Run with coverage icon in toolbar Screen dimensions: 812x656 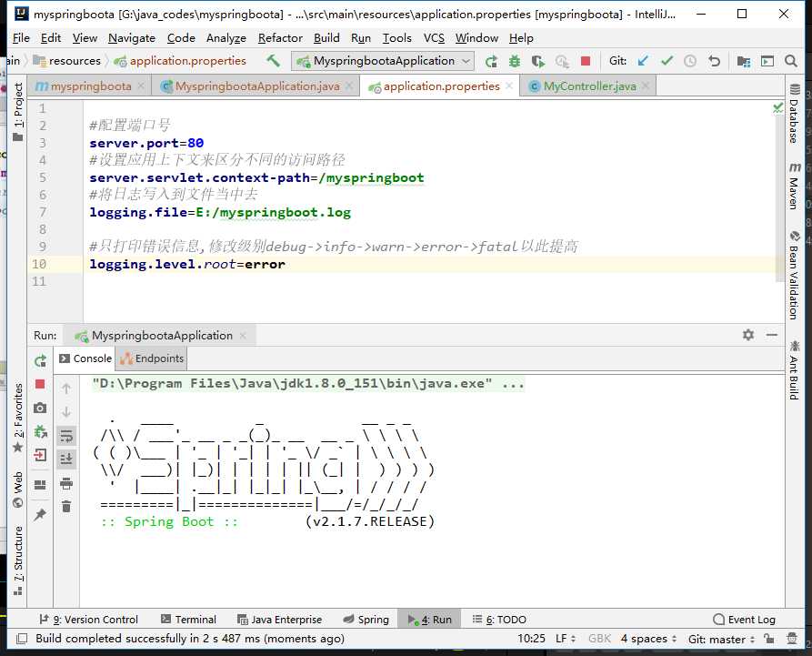click(538, 61)
